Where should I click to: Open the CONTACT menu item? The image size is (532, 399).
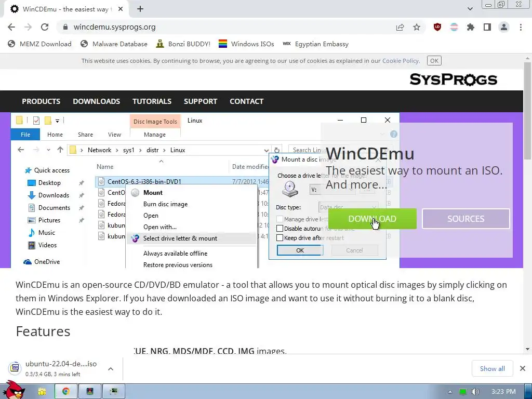pyautogui.click(x=247, y=101)
